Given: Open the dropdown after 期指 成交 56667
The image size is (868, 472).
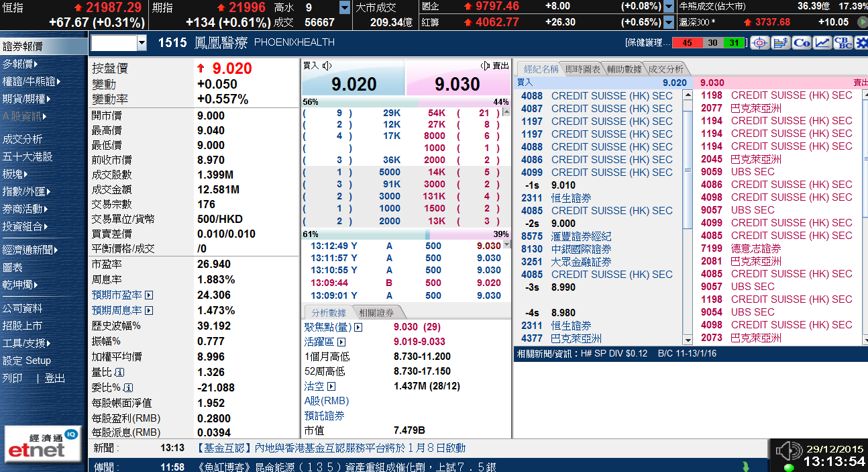Looking at the screenshot, I should tap(345, 8).
